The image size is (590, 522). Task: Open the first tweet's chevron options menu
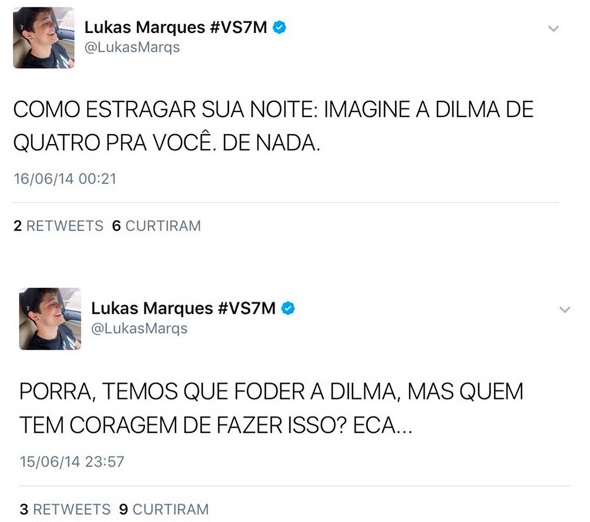pyautogui.click(x=553, y=29)
